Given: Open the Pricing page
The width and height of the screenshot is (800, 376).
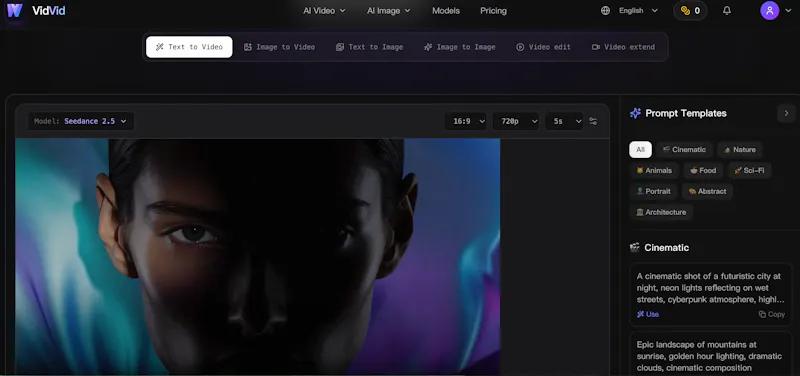Looking at the screenshot, I should tap(493, 11).
